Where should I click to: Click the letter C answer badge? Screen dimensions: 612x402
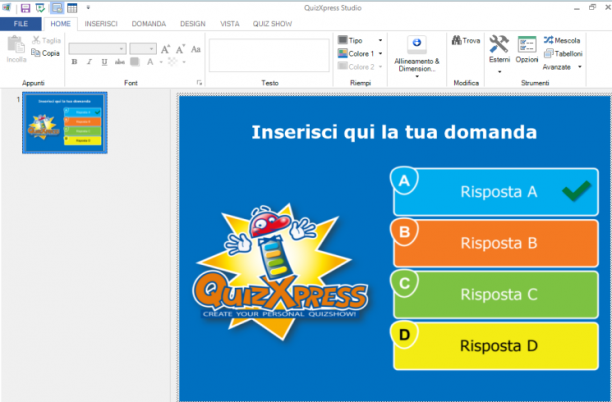tap(404, 283)
